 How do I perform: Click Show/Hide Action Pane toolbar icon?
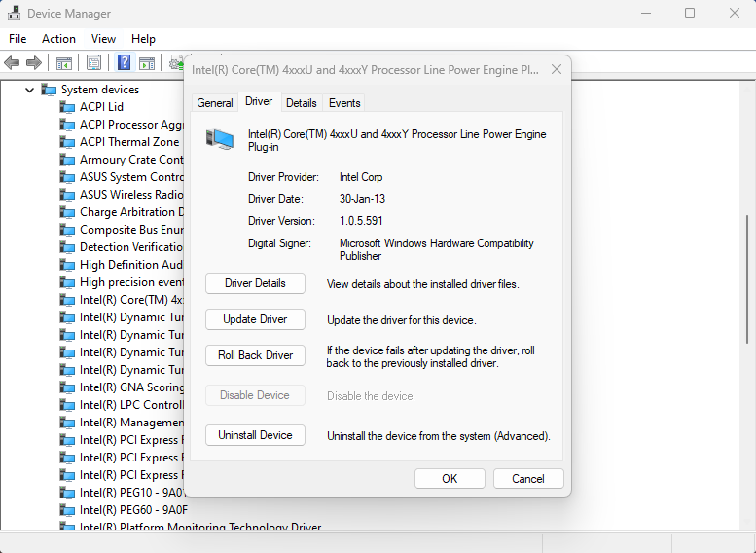point(147,62)
